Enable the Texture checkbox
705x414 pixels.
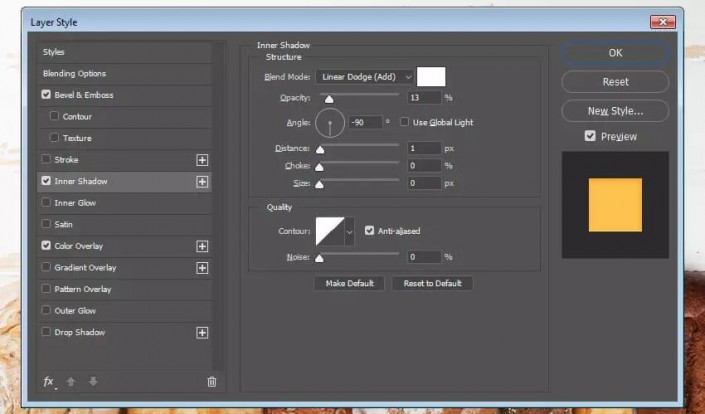[54, 138]
